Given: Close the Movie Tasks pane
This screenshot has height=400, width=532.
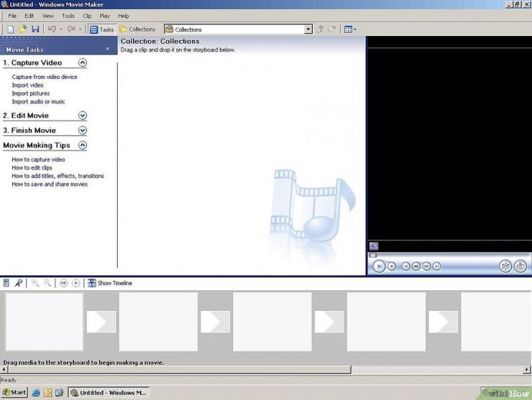Looking at the screenshot, I should point(108,49).
